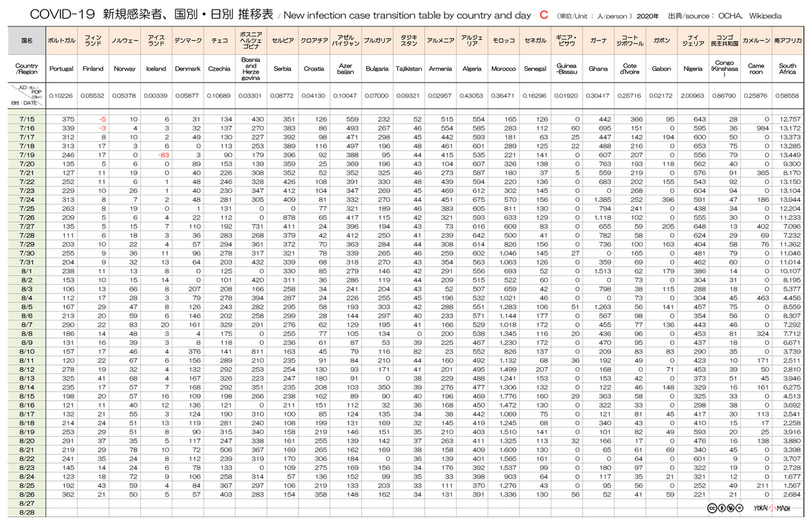Click South Africa's '2,684' value on 8/26
812x522 pixels.
[792, 493]
